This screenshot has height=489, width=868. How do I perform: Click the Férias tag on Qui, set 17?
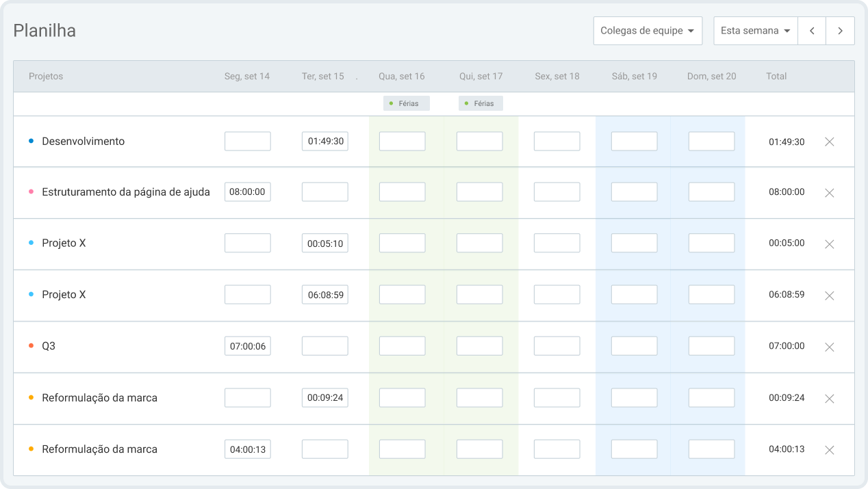pos(481,103)
